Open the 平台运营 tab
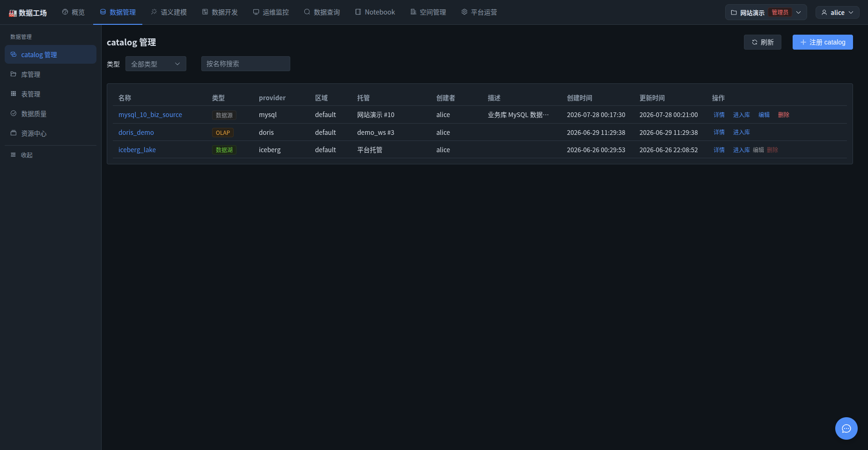This screenshot has width=868, height=450. pyautogui.click(x=479, y=12)
